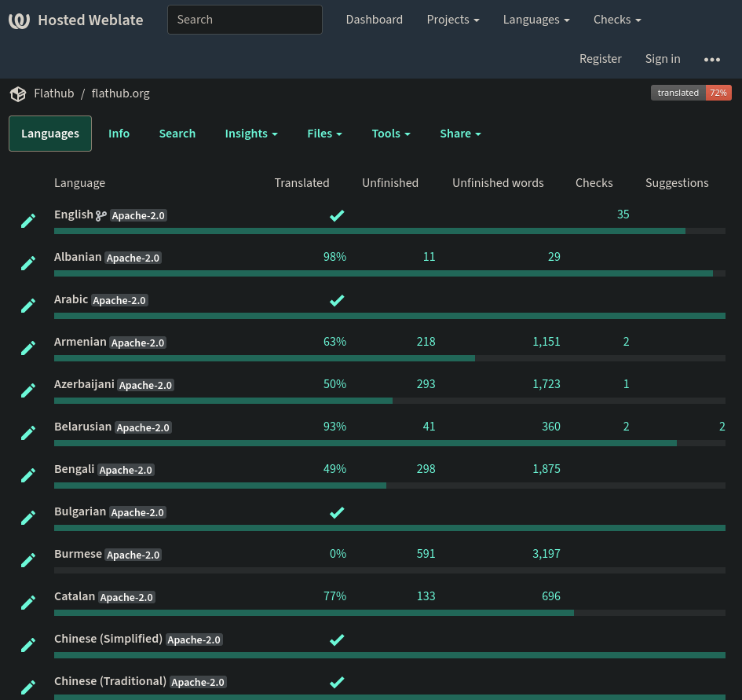Click English checks count 35
This screenshot has width=742, height=700.
(x=623, y=214)
